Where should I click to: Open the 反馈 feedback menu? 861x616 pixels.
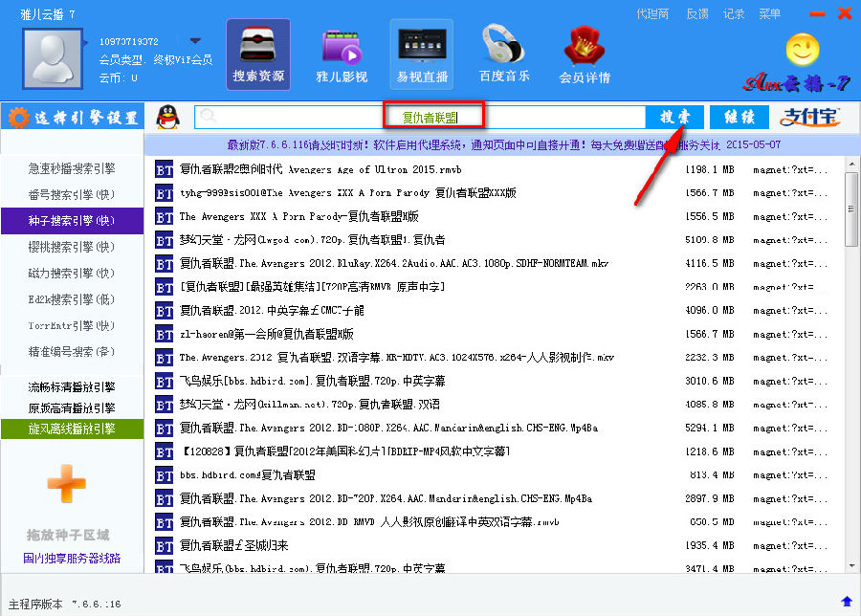tap(697, 14)
